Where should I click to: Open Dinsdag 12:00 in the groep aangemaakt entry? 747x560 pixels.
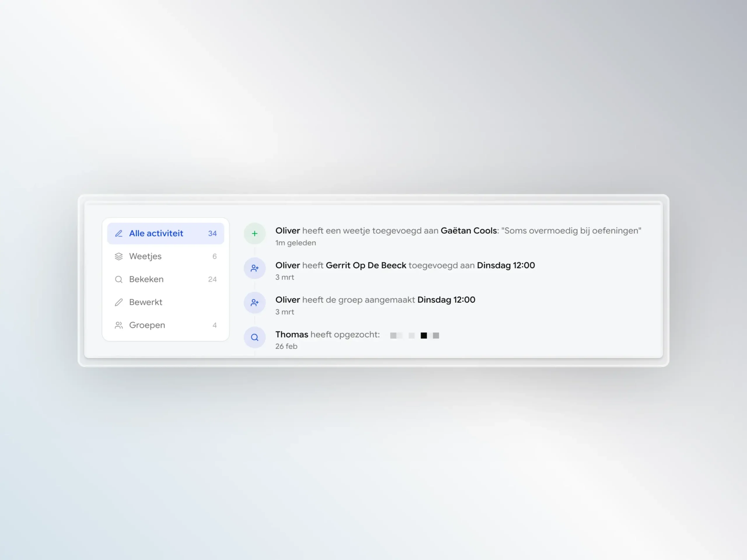click(x=446, y=300)
